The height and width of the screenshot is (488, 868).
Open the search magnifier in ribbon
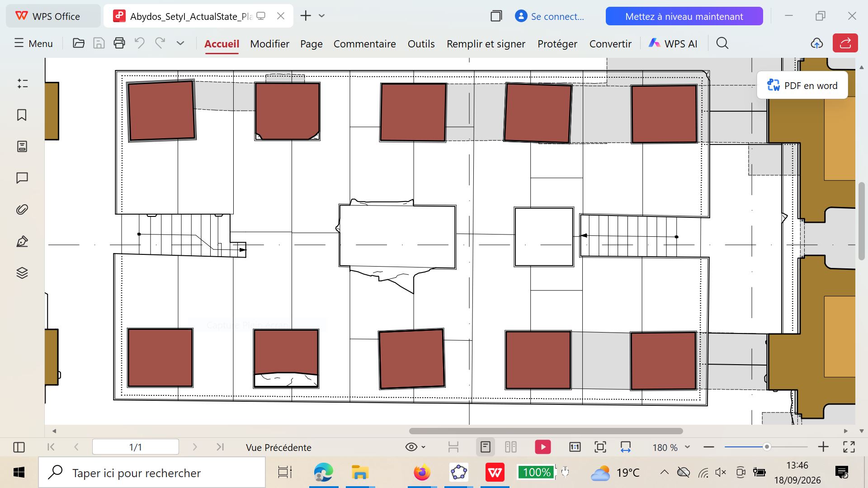point(722,43)
